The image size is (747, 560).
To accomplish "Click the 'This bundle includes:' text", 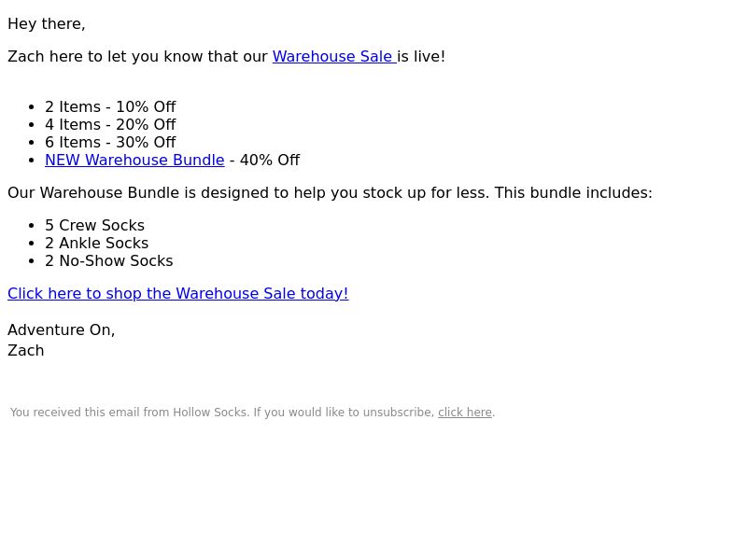I will [x=573, y=192].
